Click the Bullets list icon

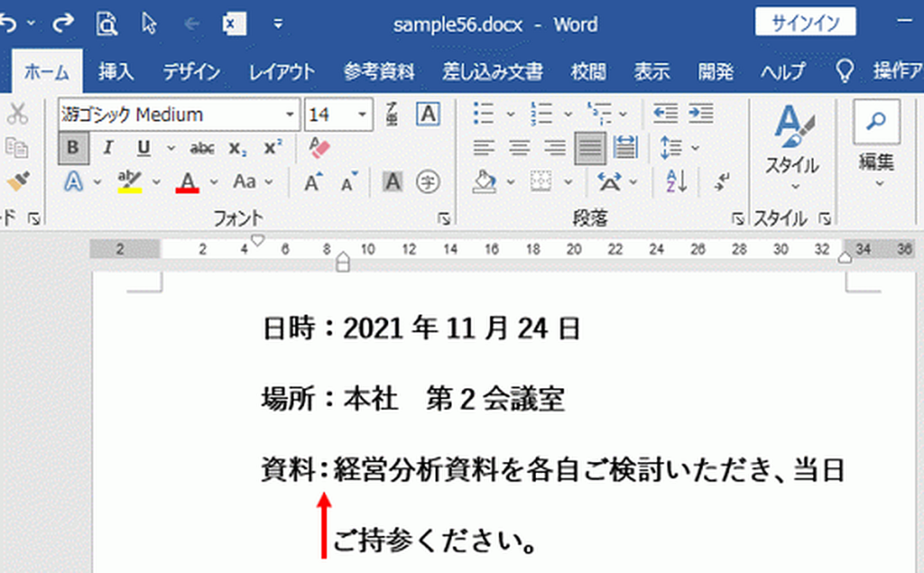(x=484, y=113)
